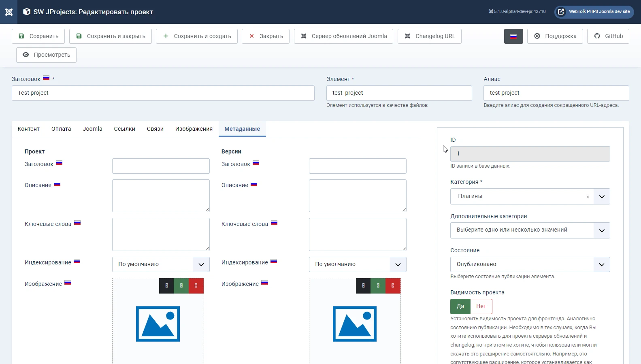The image size is (641, 364).
Task: Click the Поддержка button
Action: 555,36
